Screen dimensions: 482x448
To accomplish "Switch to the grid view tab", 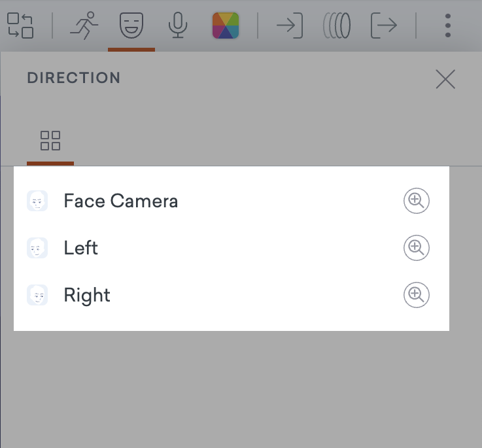I will point(50,141).
